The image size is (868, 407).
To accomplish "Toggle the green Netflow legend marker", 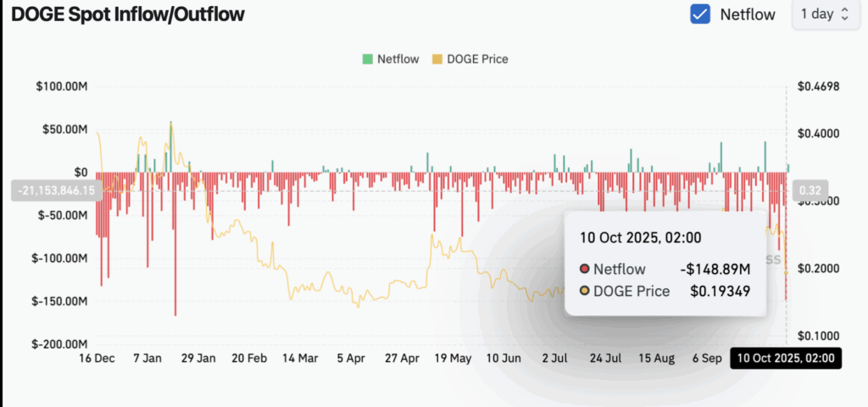I will [368, 59].
